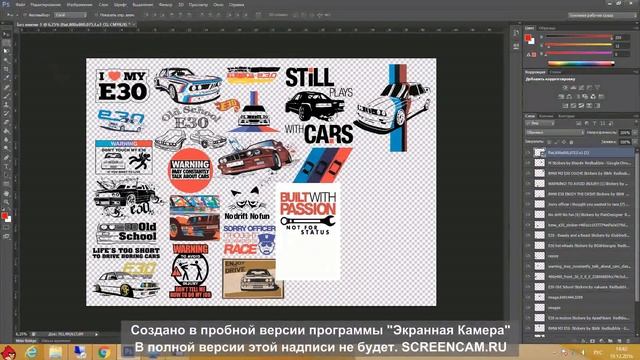640x360 pixels.
Task: Hide the E30 Old School Stickers layer
Action: 529,287
